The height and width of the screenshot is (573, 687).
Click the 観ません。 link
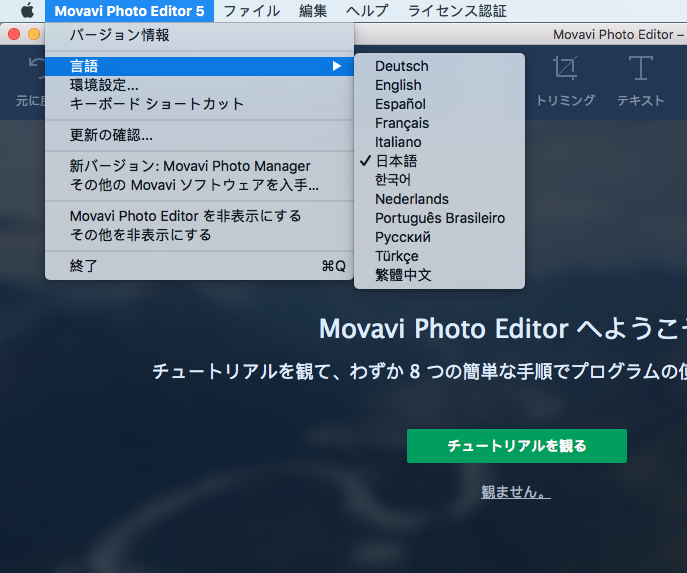(516, 492)
